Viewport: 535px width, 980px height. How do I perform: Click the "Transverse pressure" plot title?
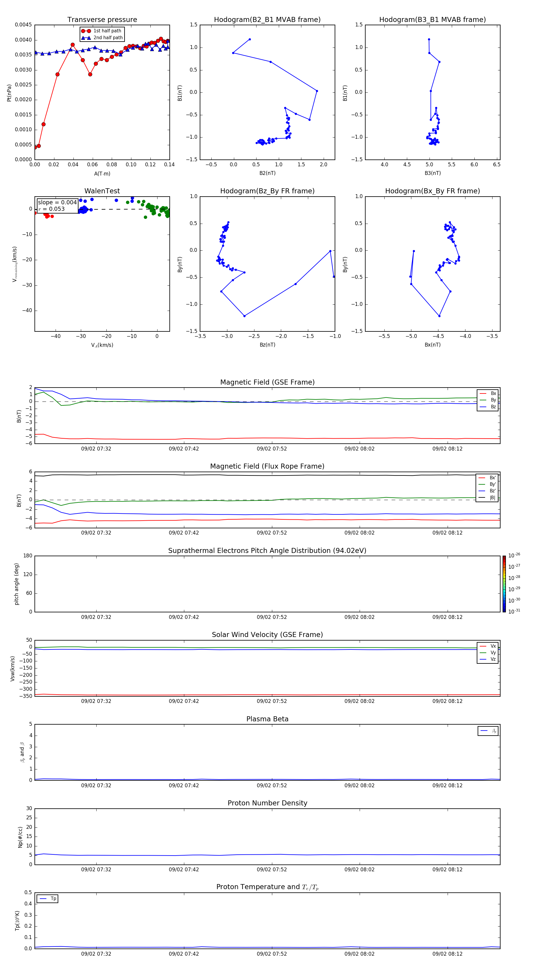pyautogui.click(x=102, y=20)
